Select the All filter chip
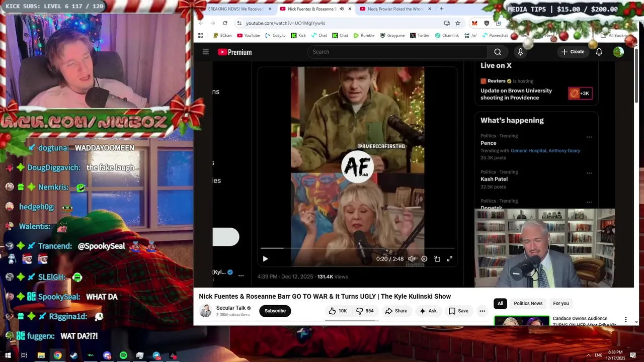The height and width of the screenshot is (362, 644). pyautogui.click(x=500, y=303)
